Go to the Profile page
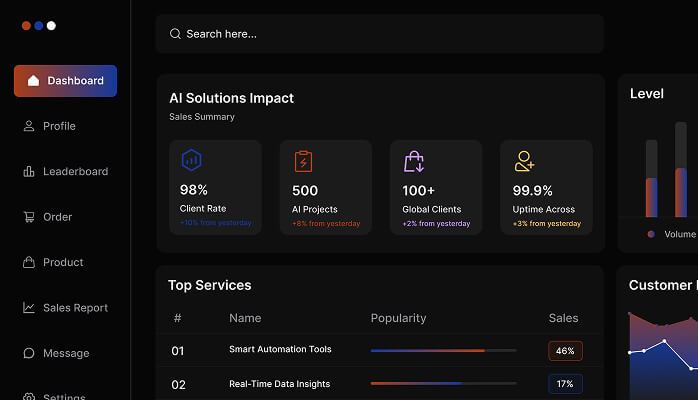This screenshot has width=698, height=400. tap(59, 126)
